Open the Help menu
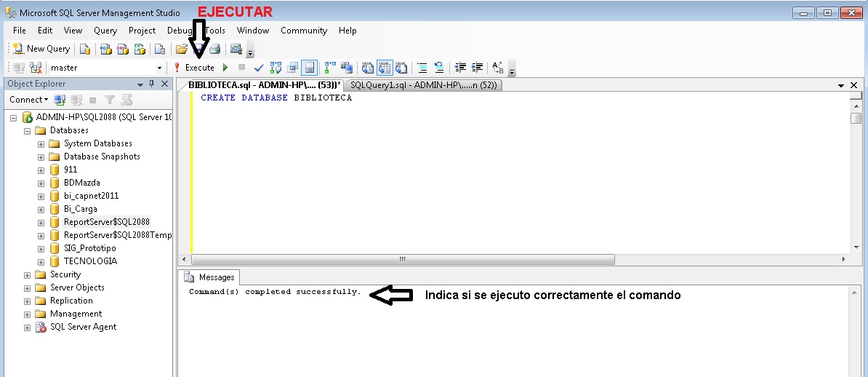 pyautogui.click(x=347, y=31)
